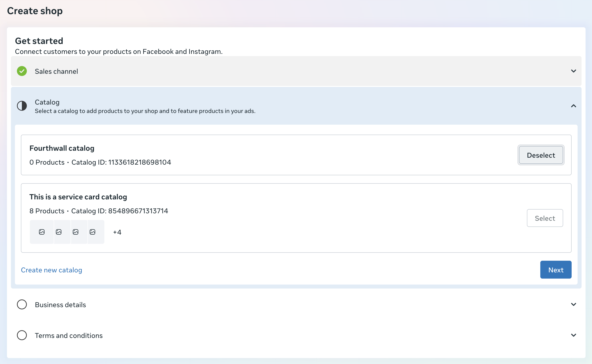Click second product image placeholder thumbnail

[x=59, y=232]
